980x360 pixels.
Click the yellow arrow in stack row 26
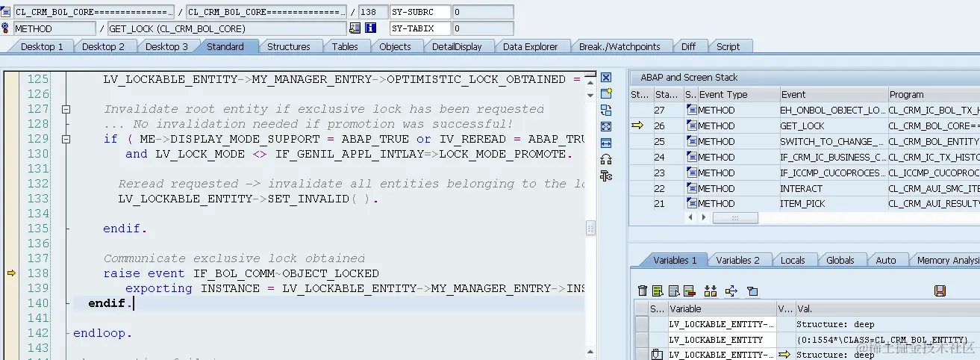click(x=637, y=125)
